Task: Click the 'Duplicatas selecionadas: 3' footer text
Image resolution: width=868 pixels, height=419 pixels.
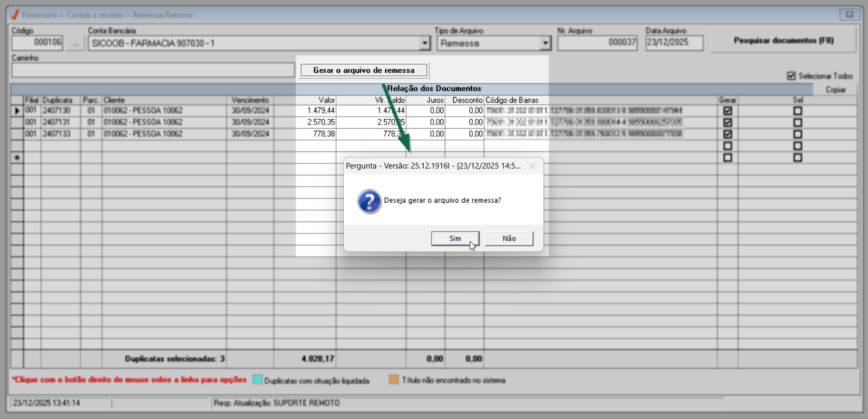Action: pyautogui.click(x=175, y=359)
